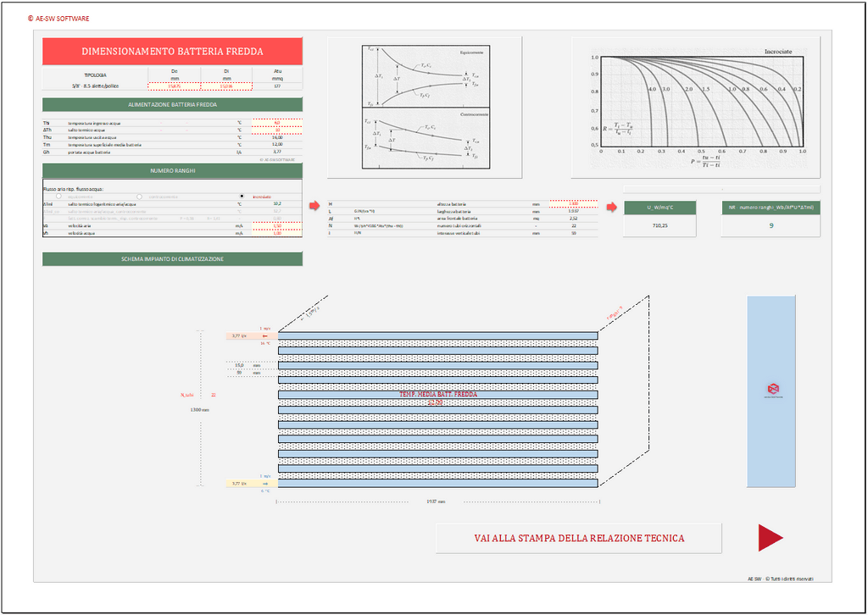Screen dimensions: 868x615
Task: Click the NUMERO RANGHI section header
Action: pyautogui.click(x=172, y=170)
